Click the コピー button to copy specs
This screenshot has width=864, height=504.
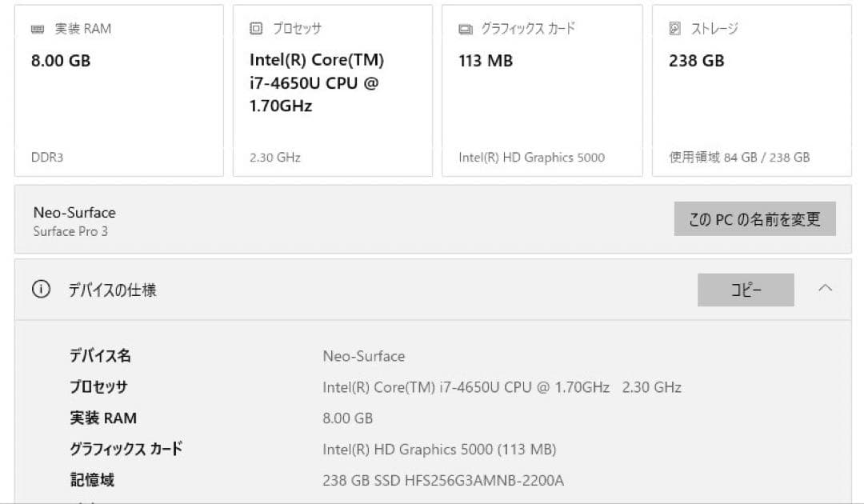(745, 290)
